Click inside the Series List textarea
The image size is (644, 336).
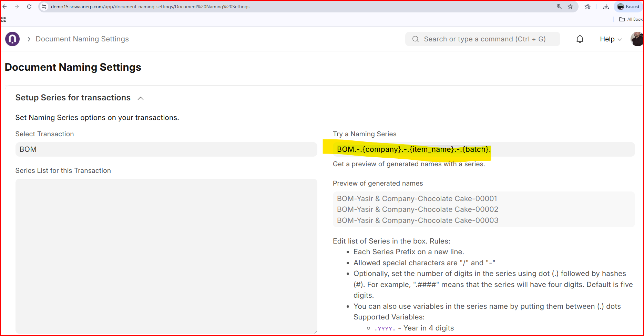pyautogui.click(x=166, y=256)
